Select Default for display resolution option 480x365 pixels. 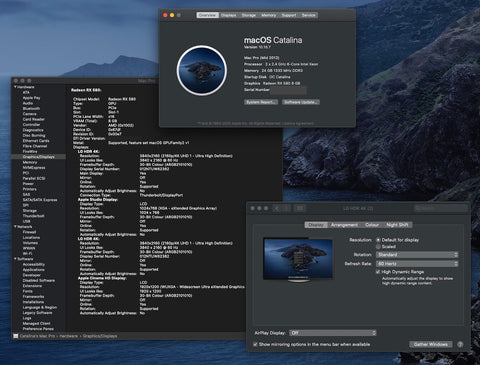(x=378, y=240)
